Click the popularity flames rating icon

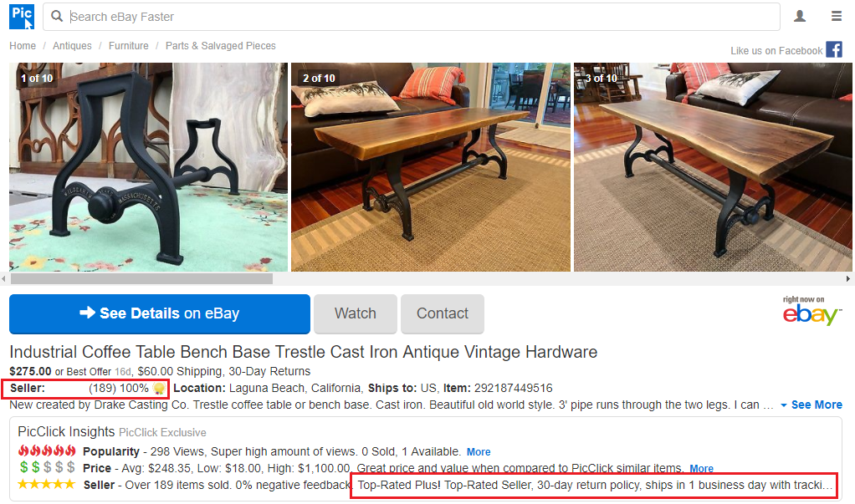click(47, 451)
